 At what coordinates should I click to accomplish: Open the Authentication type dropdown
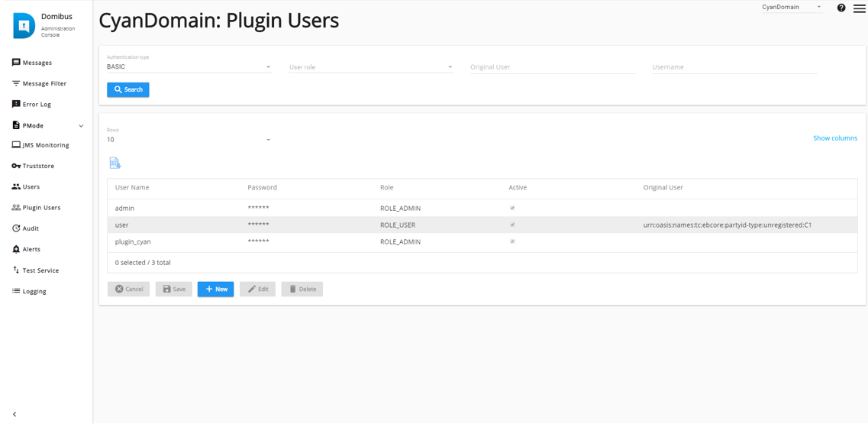189,67
